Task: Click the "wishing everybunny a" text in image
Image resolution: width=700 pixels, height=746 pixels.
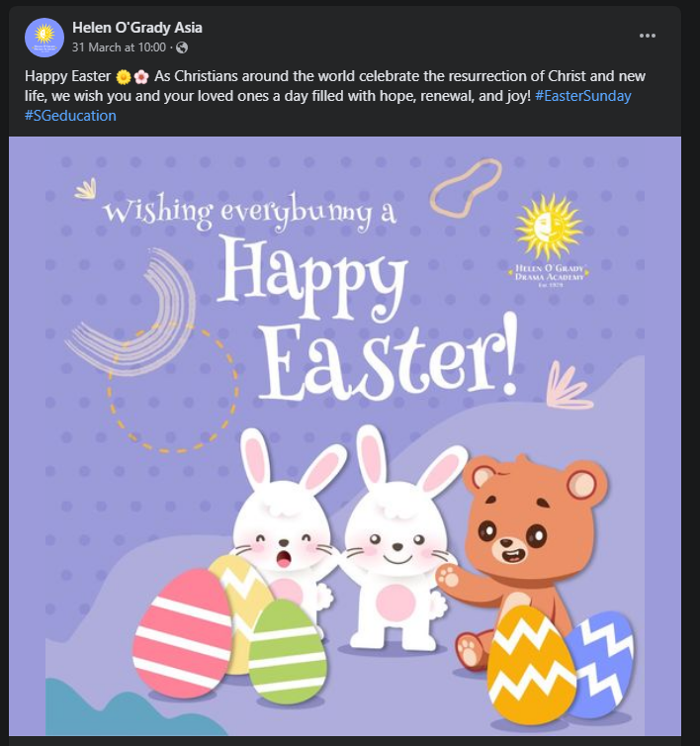Action: [249, 212]
